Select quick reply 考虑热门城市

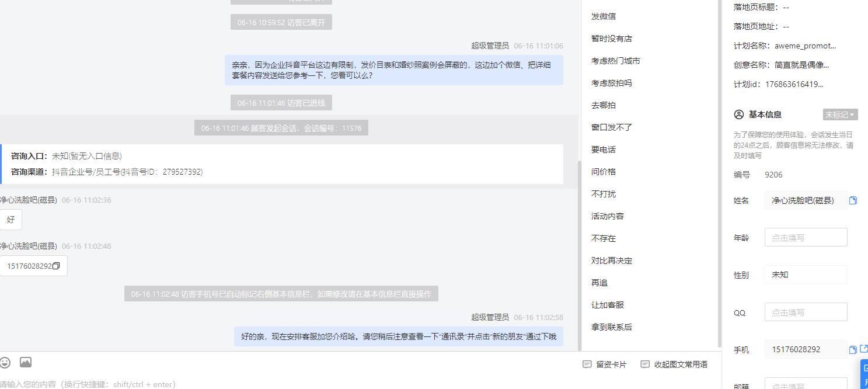[616, 61]
